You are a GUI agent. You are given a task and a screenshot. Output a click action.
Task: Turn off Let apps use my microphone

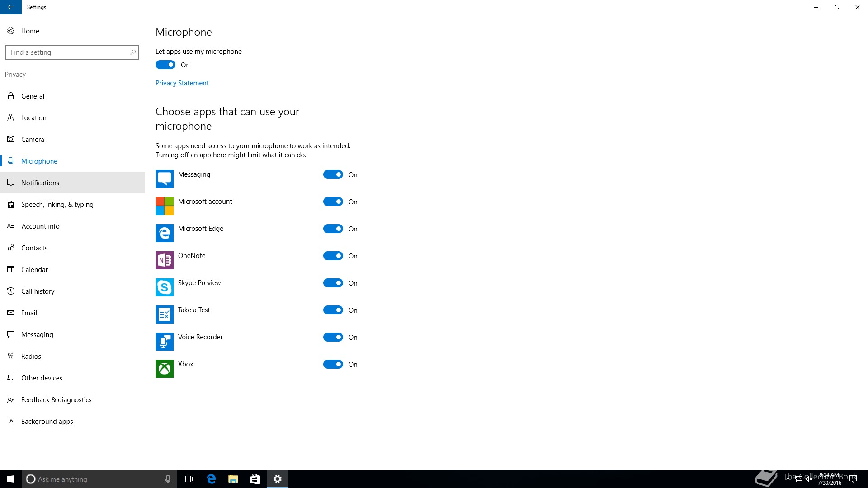(165, 65)
